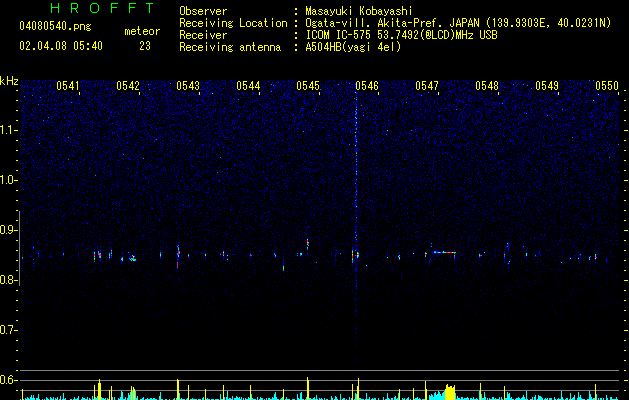Click the A504HB(yagi 4el) antenna text
Viewport: 629px width, 400px height.
coord(353,47)
